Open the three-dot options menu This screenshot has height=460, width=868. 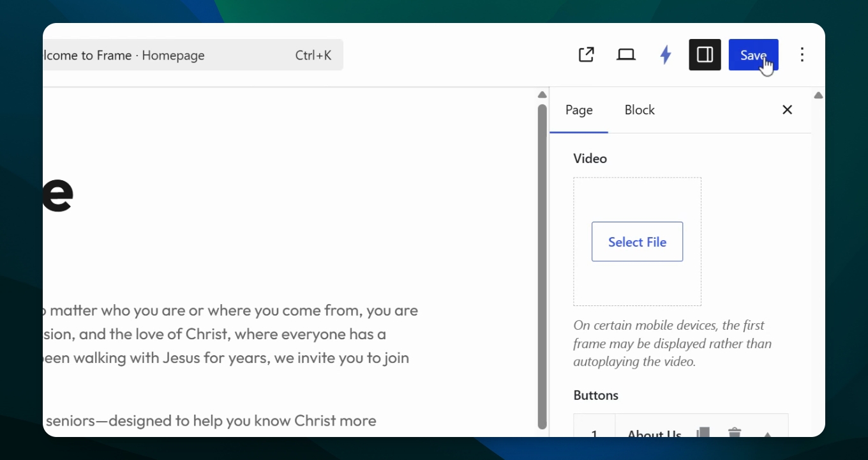click(802, 55)
